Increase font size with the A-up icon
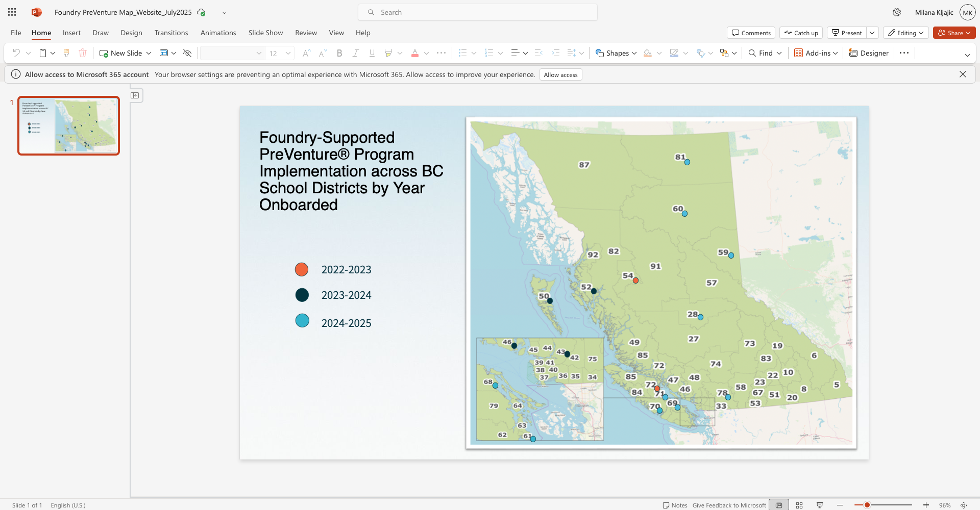This screenshot has height=510, width=980. point(306,53)
